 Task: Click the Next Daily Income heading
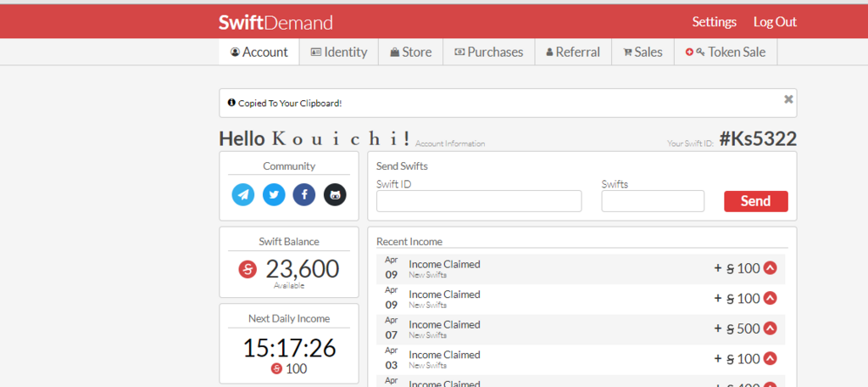click(x=289, y=319)
